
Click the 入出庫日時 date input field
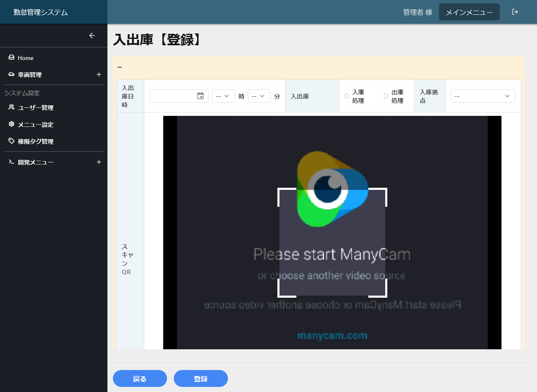[179, 96]
